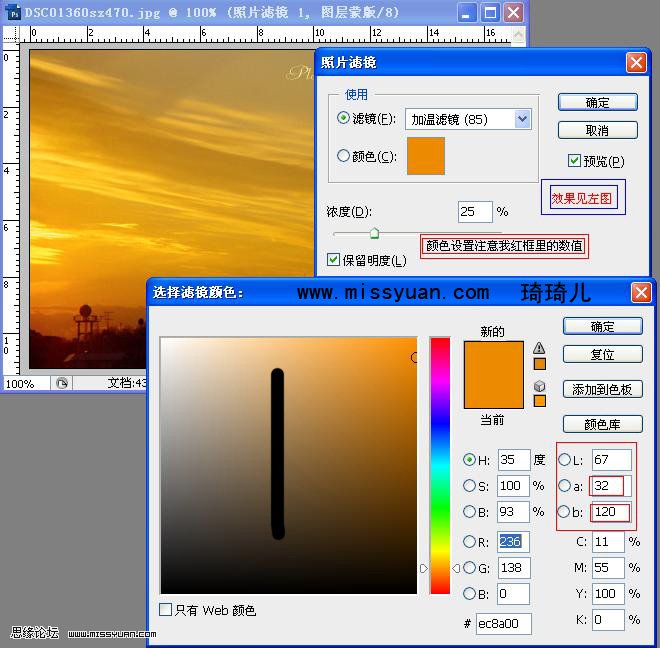660x648 pixels.
Task: Select the 滤镜(F) radio option
Action: pos(343,118)
